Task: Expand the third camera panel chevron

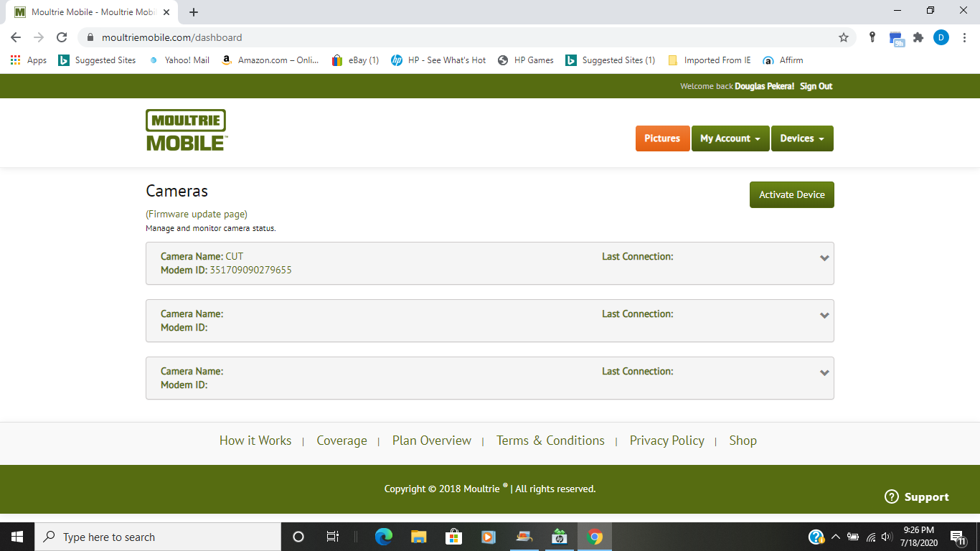Action: [824, 373]
